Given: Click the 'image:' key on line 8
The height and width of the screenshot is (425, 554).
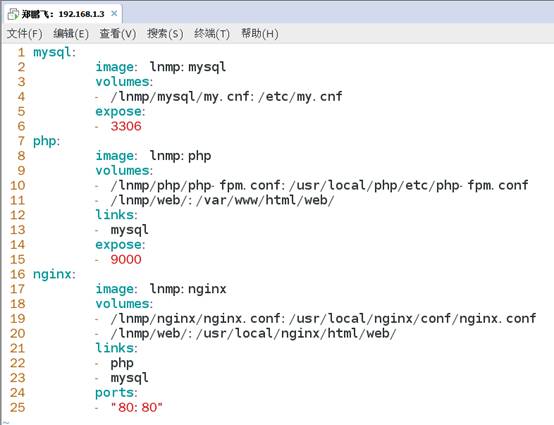Looking at the screenshot, I should pyautogui.click(x=116, y=156).
